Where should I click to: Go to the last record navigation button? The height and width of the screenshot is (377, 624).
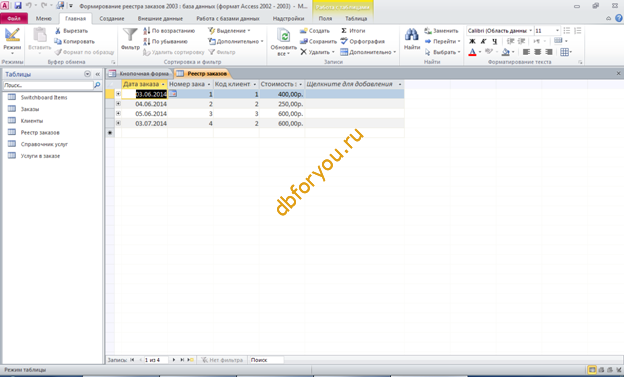point(182,360)
